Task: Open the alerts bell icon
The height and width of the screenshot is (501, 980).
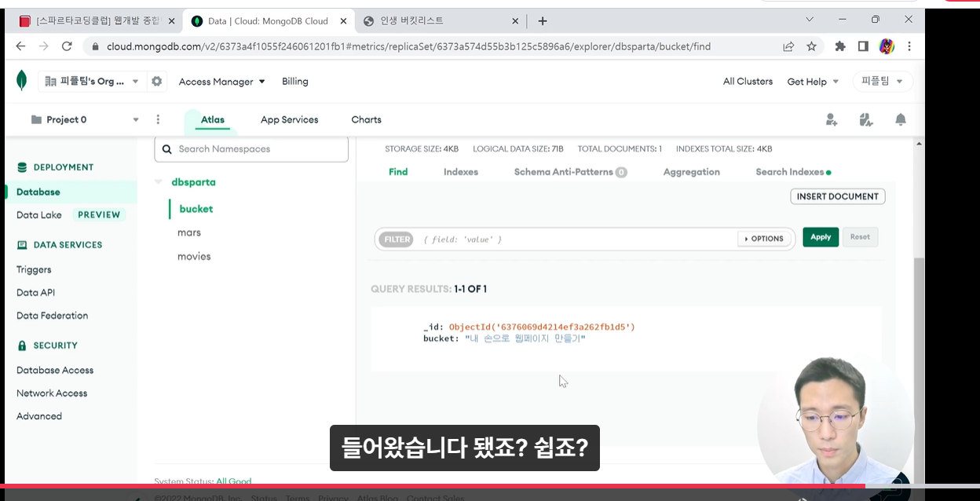Action: [x=901, y=119]
